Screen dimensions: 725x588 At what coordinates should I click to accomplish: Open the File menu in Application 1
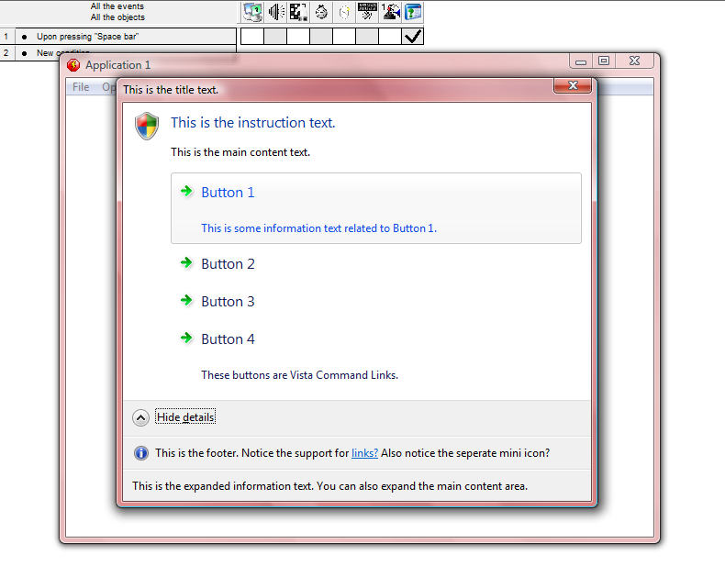[81, 87]
